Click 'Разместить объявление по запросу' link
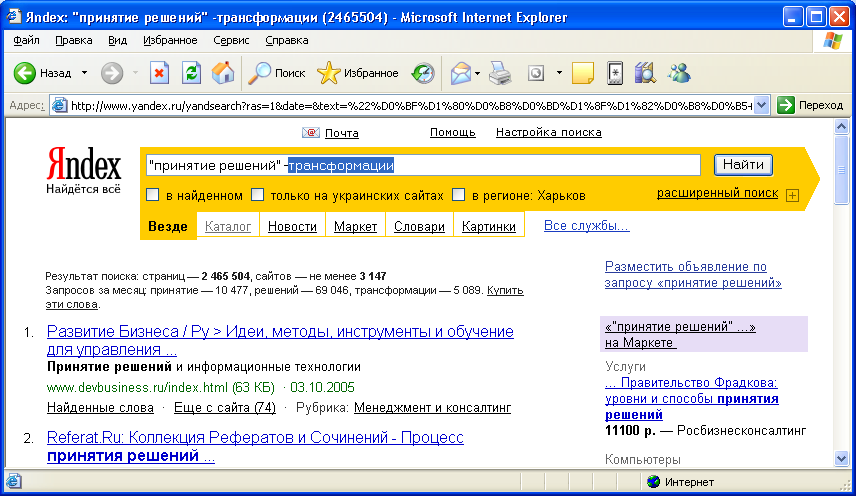The image size is (856, 496). point(693,274)
